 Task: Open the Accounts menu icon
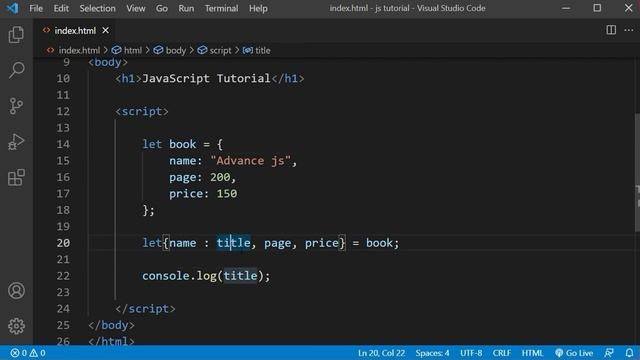pyautogui.click(x=16, y=291)
